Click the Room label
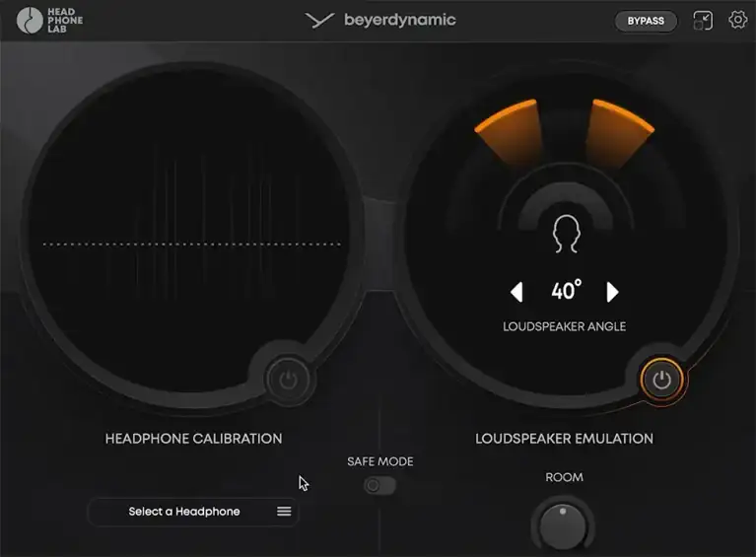Image resolution: width=756 pixels, height=557 pixels. click(564, 477)
